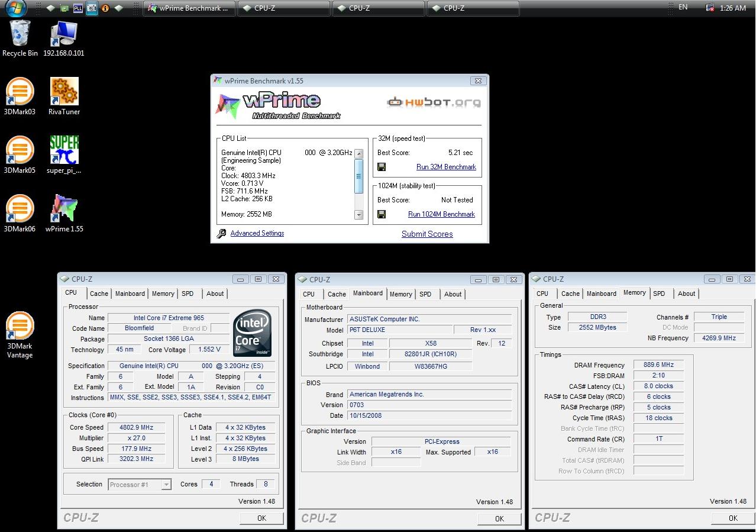
Task: Switch to the SPD tab in CPU-Z
Action: click(x=188, y=294)
